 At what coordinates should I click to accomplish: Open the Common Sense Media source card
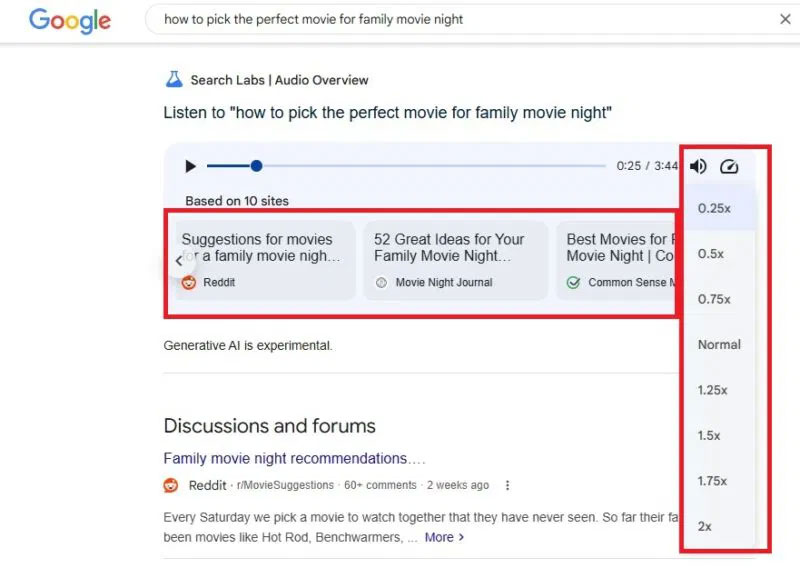click(616, 260)
